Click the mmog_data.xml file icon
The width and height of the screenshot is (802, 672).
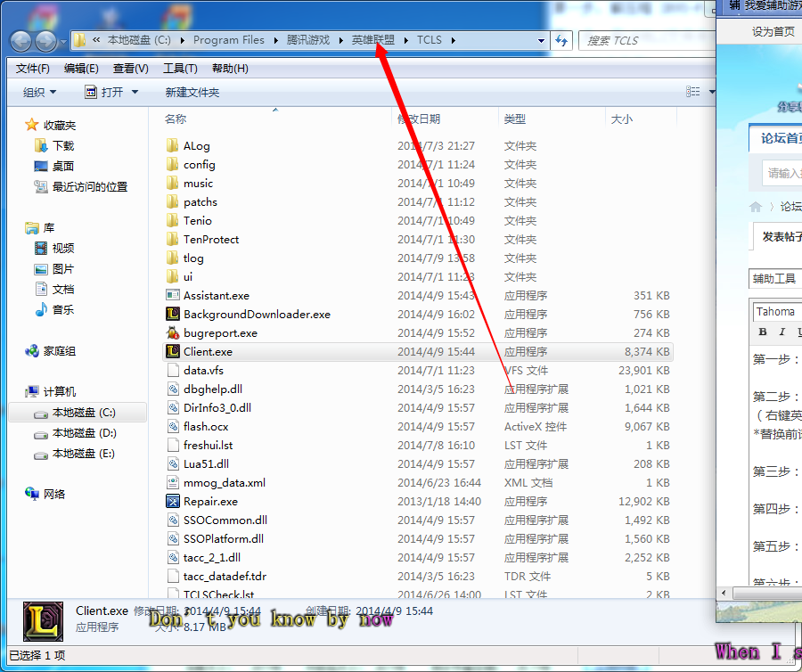click(173, 483)
